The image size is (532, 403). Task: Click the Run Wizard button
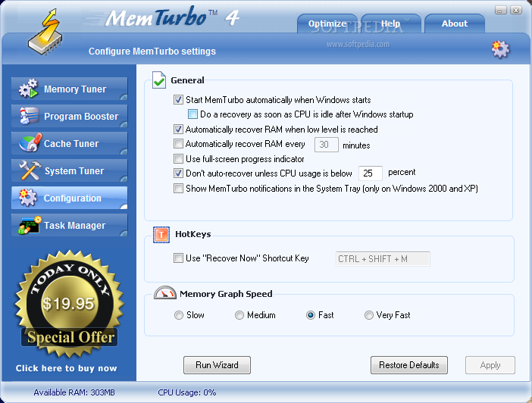coord(217,365)
